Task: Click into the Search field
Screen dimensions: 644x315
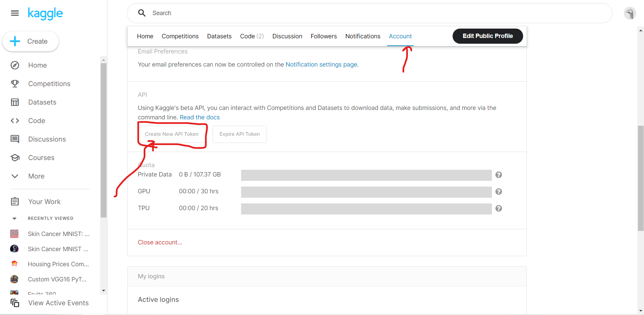Action: pyautogui.click(x=369, y=13)
